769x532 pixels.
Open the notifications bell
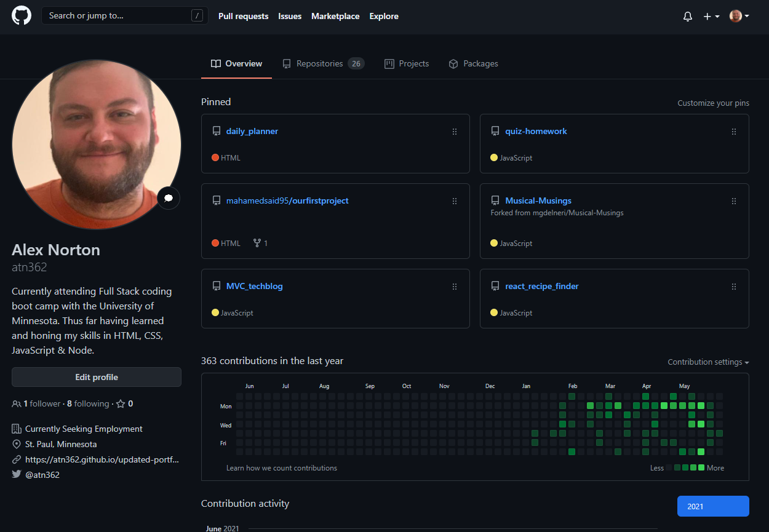click(x=688, y=17)
